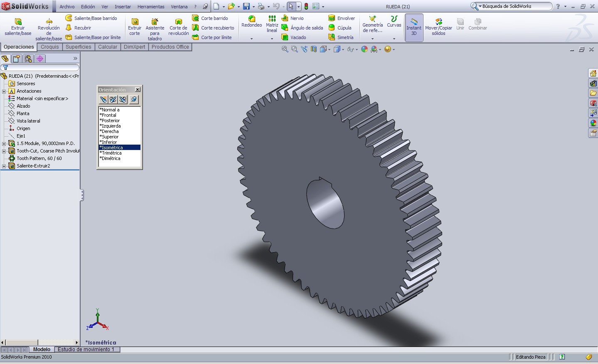Viewport: 598px width, 364px height.
Task: Click Corte recubierto button
Action: (x=213, y=28)
